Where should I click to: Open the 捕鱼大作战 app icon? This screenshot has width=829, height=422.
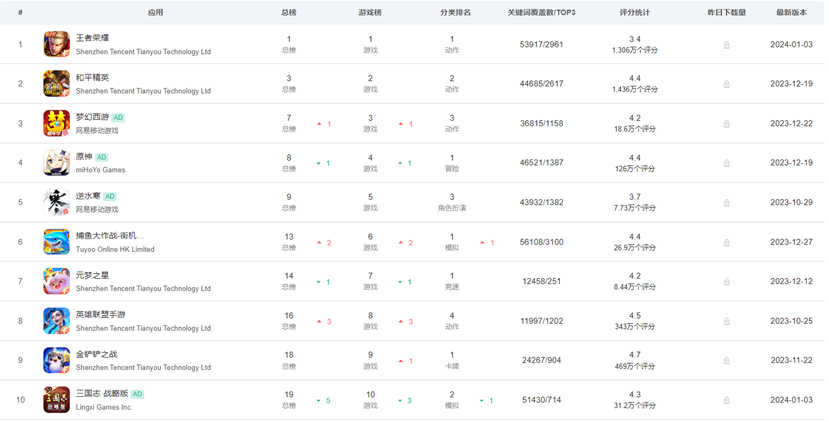56,242
